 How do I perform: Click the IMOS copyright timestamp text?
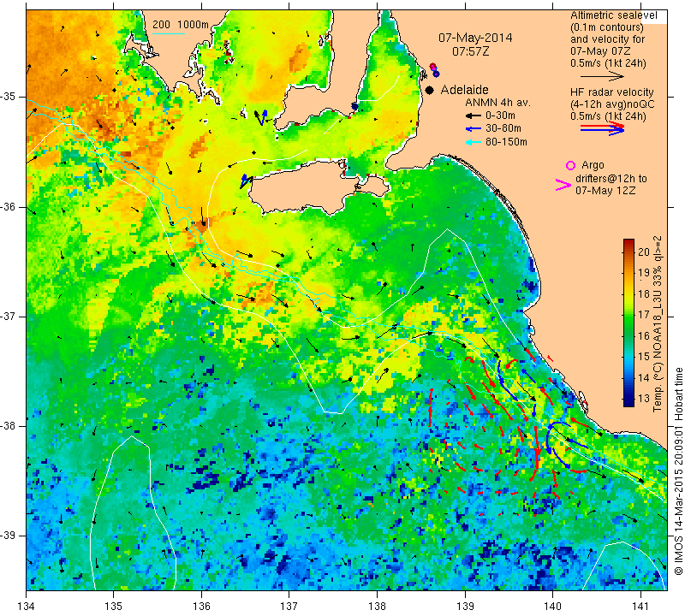pos(678,471)
